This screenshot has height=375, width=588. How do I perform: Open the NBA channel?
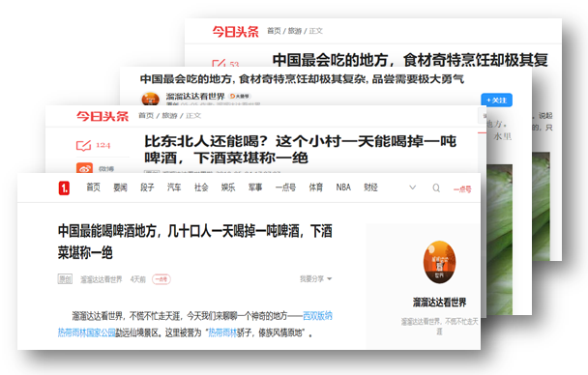[343, 187]
